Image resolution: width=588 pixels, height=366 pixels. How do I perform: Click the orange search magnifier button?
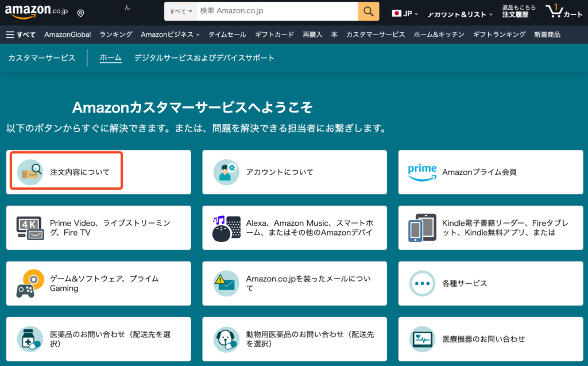369,11
